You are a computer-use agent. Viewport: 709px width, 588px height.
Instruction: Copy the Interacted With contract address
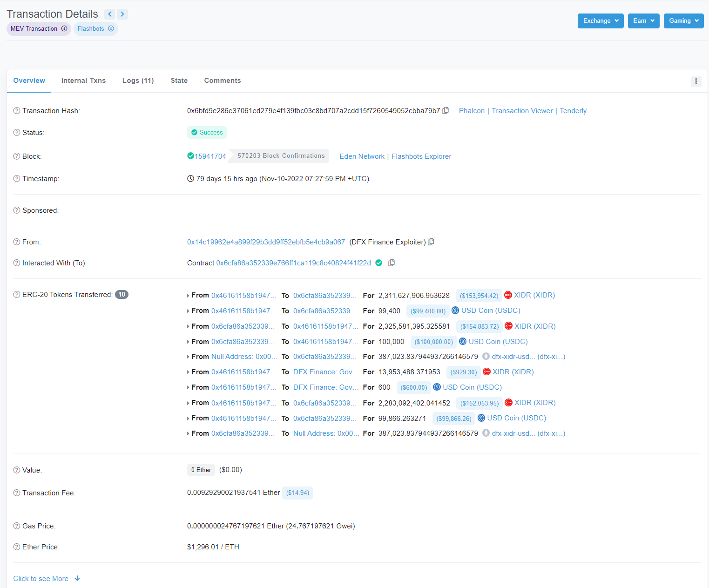pos(392,263)
